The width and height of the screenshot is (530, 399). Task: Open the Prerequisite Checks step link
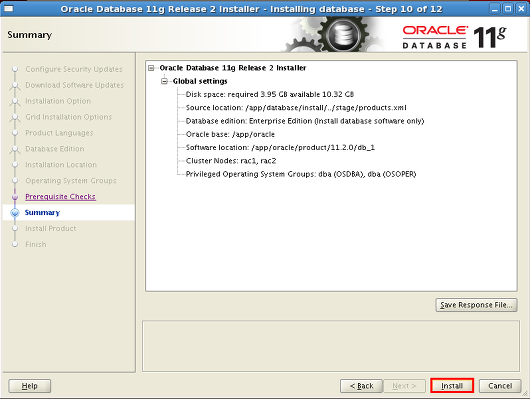point(61,196)
